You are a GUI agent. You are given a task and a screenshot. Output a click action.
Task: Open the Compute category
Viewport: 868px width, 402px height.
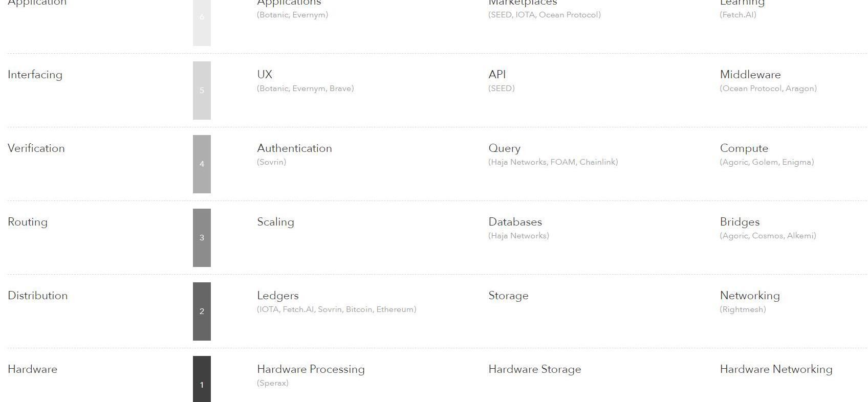pyautogui.click(x=744, y=148)
